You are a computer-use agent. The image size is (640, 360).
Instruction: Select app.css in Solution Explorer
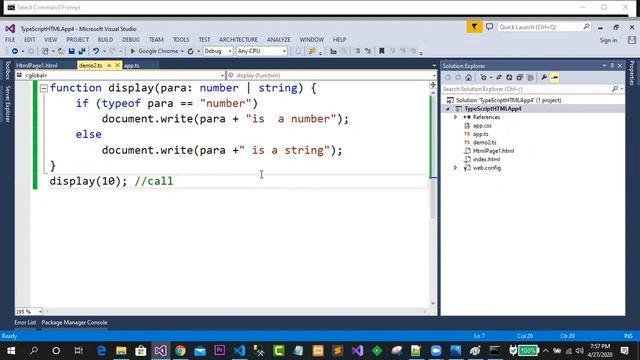coord(482,126)
